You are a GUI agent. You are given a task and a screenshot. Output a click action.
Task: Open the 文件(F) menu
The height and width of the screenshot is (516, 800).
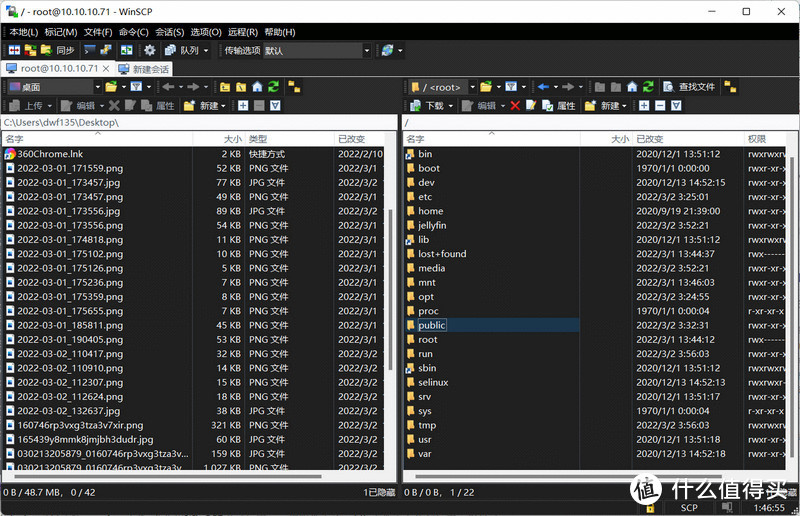point(97,32)
